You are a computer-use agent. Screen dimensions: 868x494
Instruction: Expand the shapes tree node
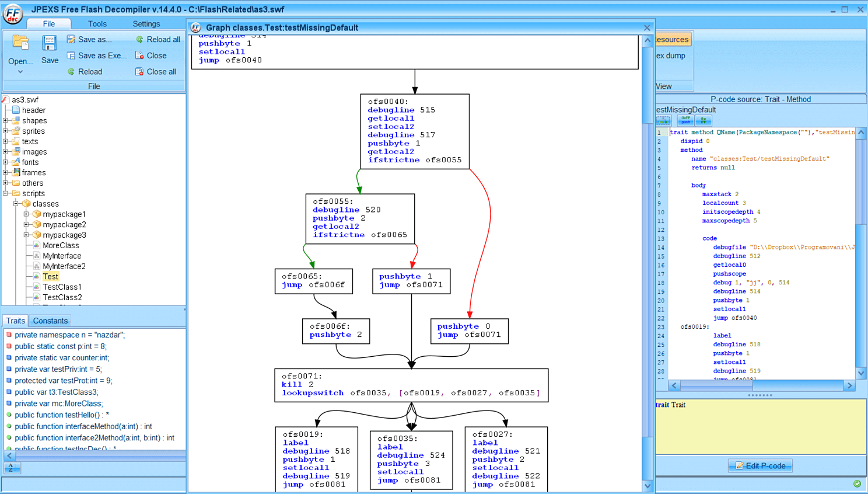[x=6, y=121]
